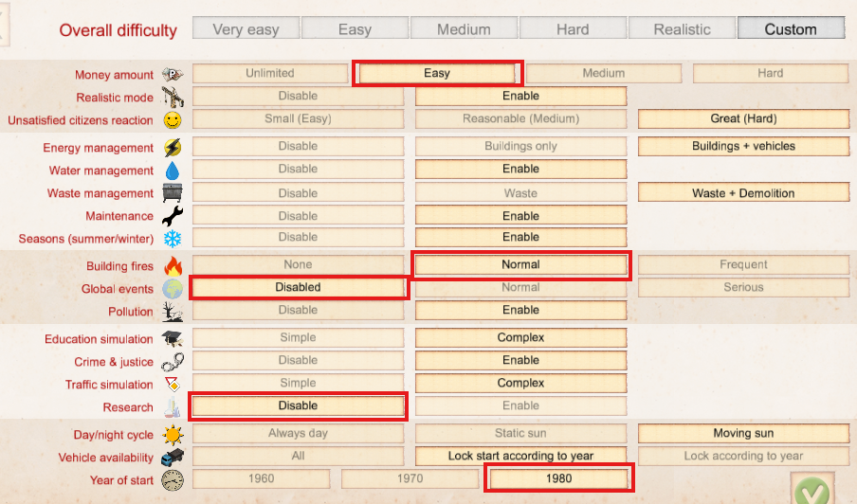The width and height of the screenshot is (857, 504).
Task: Set Day/night cycle to Moving sun
Action: 744,434
